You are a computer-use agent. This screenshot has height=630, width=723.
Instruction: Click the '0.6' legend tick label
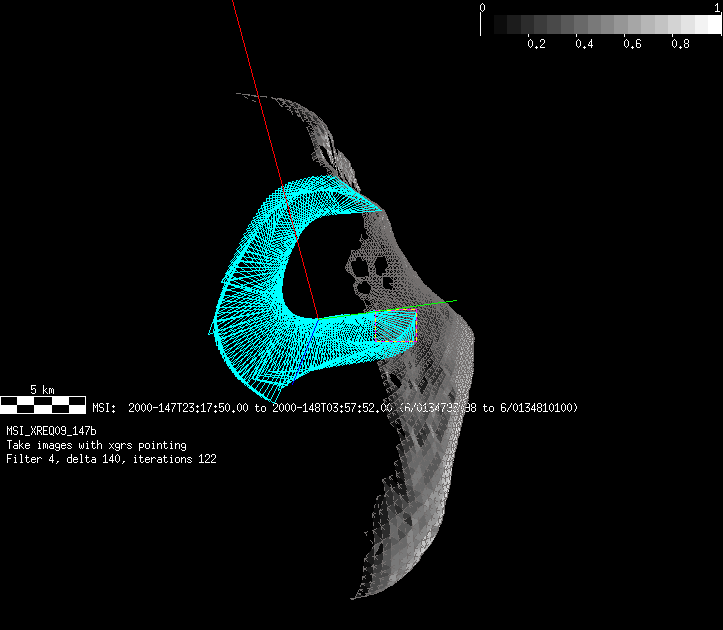(632, 44)
